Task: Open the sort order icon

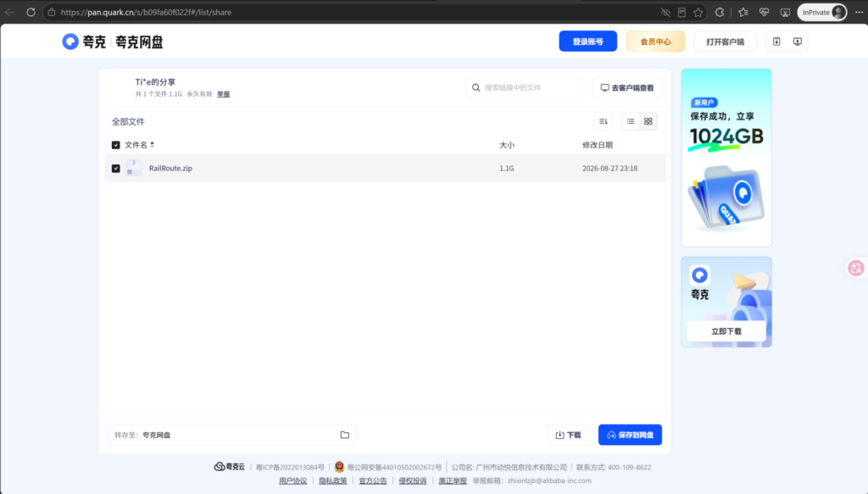Action: pos(604,121)
